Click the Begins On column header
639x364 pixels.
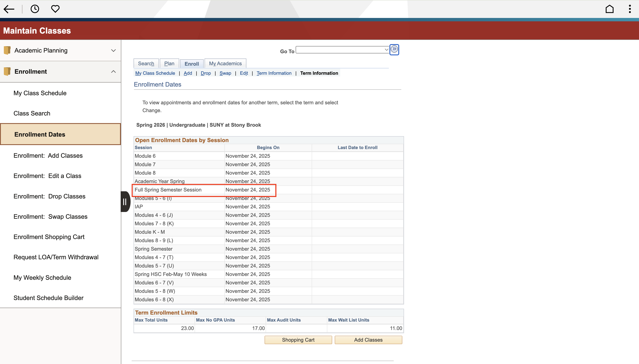(268, 148)
